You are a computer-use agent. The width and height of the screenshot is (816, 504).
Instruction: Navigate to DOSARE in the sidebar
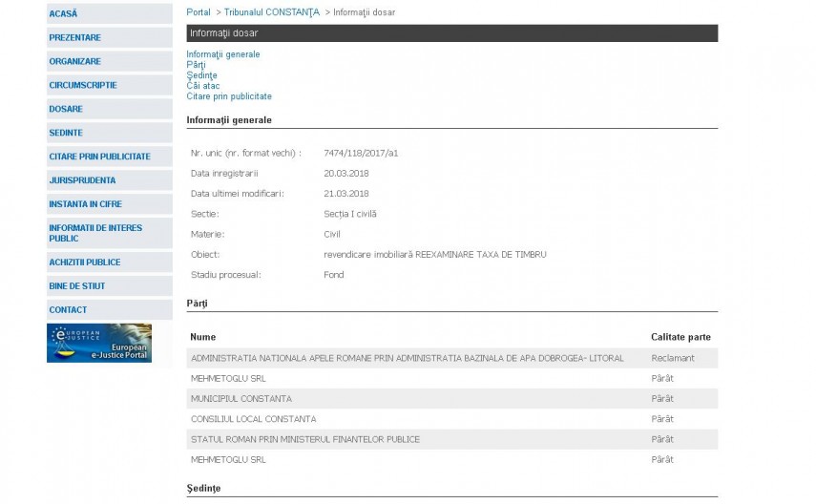pos(66,109)
